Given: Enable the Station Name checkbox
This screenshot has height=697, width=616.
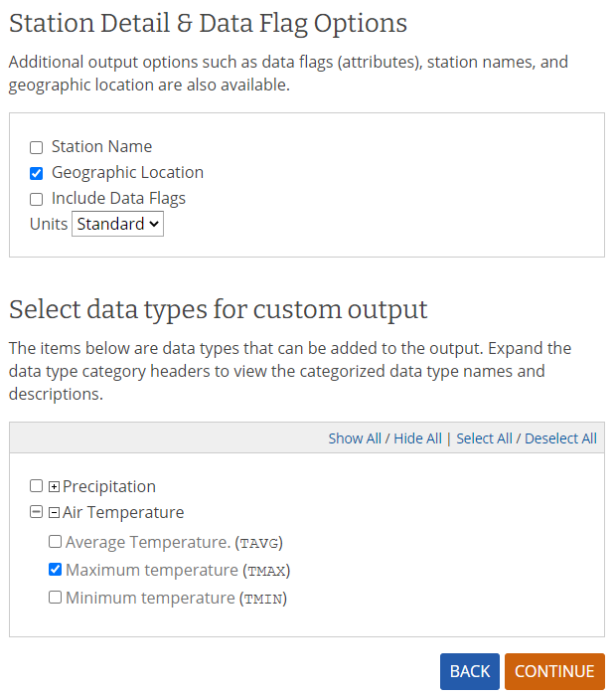Looking at the screenshot, I should pyautogui.click(x=36, y=147).
